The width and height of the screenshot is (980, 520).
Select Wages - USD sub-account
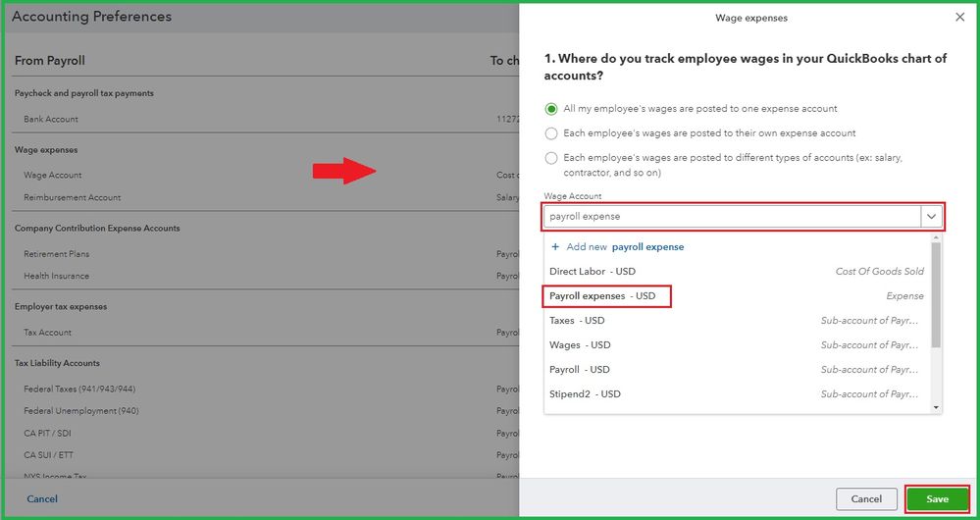(x=580, y=345)
